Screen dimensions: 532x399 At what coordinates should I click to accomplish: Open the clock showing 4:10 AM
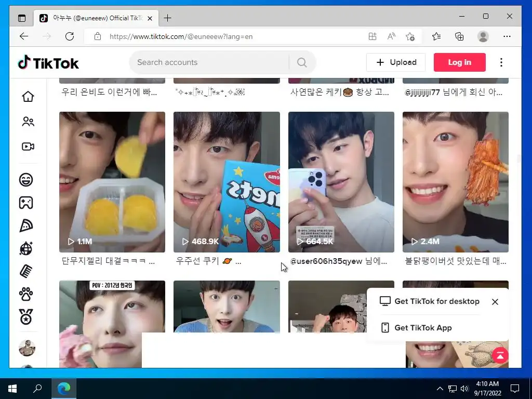tap(487, 388)
